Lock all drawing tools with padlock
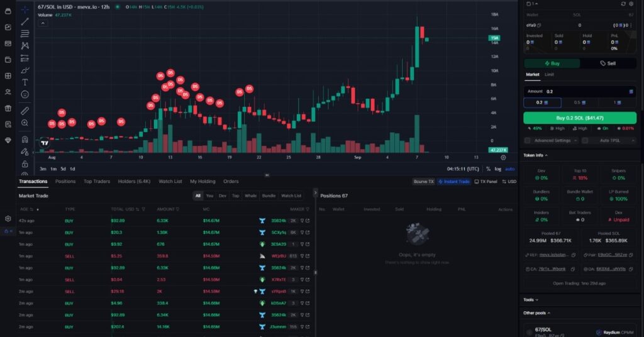Screen dimensions: 644x337 click(25, 164)
